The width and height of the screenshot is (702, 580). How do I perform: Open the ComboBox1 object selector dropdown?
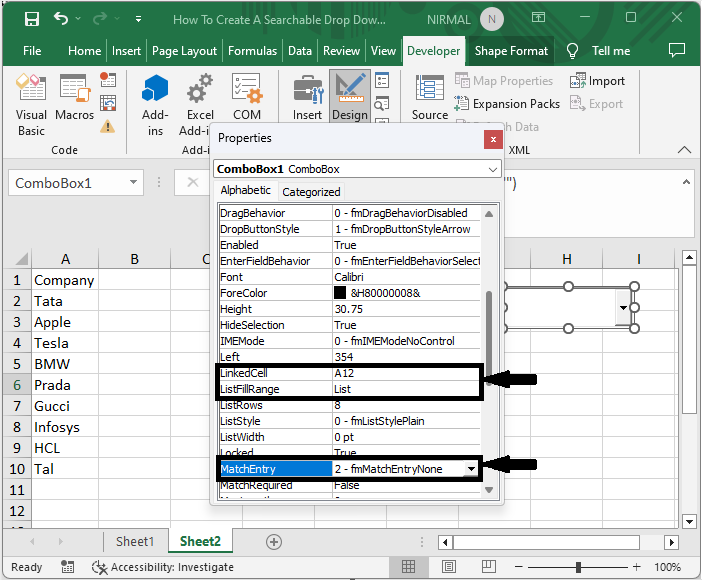[x=492, y=170]
